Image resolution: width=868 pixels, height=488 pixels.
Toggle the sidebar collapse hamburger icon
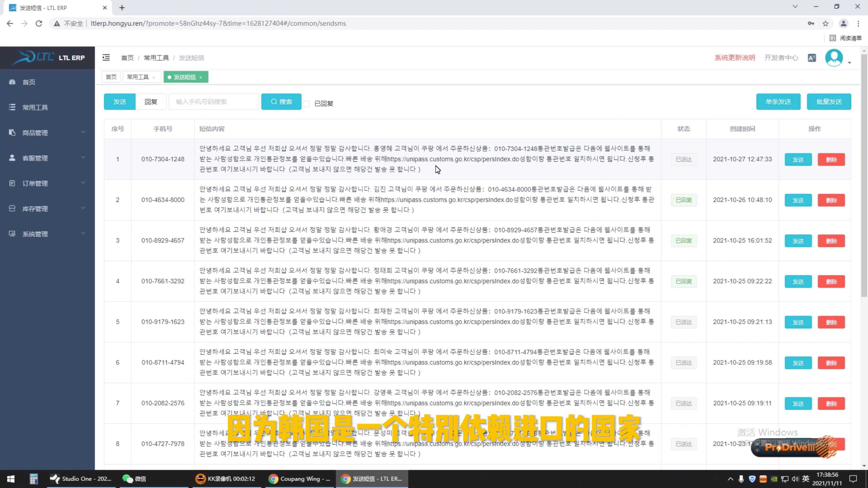click(x=106, y=58)
